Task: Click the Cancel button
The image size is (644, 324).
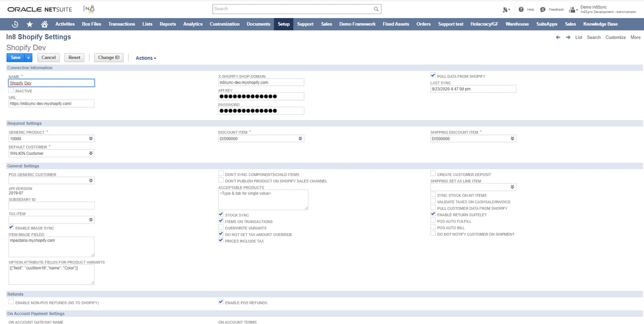Action: click(x=49, y=58)
